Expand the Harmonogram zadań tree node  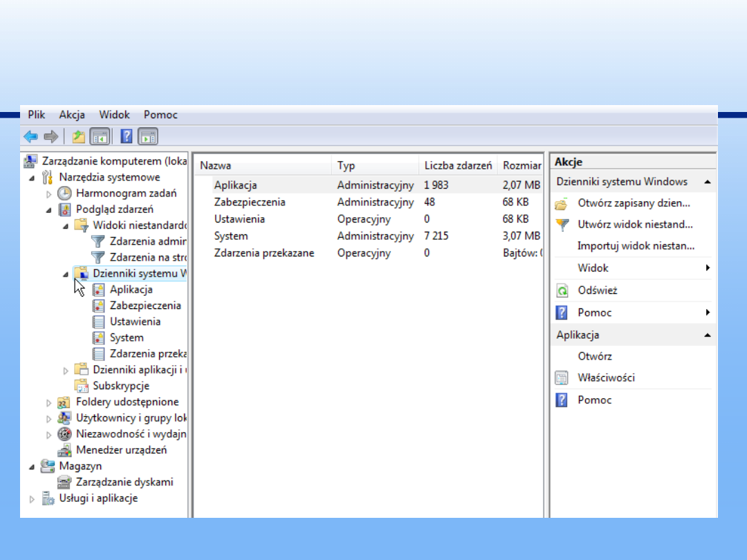coord(49,194)
